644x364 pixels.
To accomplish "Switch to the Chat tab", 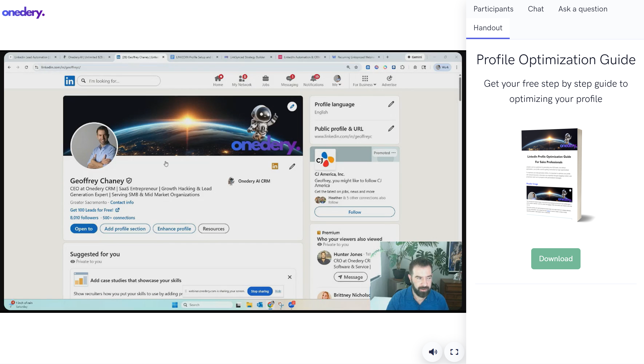I will click(x=536, y=9).
